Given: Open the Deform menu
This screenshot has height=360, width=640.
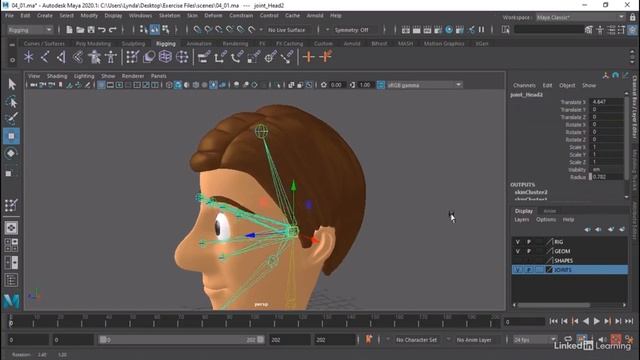Looking at the screenshot, I should pyautogui.click(x=213, y=16).
